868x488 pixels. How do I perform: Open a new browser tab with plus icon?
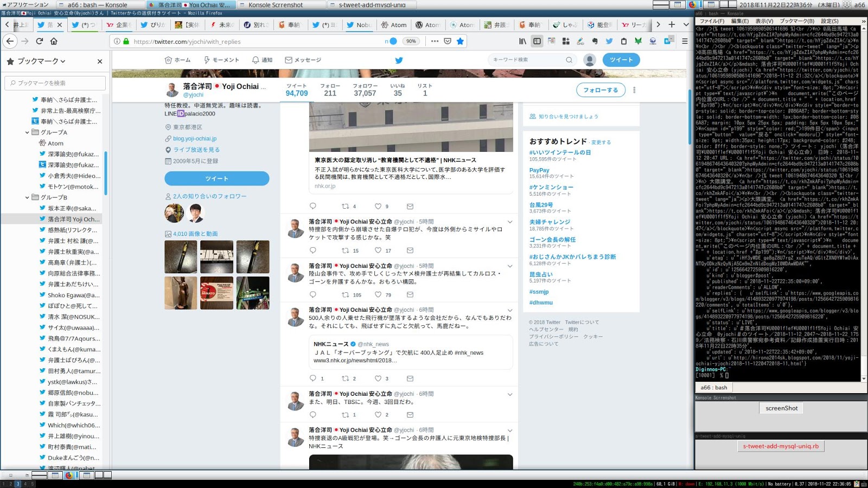672,24
